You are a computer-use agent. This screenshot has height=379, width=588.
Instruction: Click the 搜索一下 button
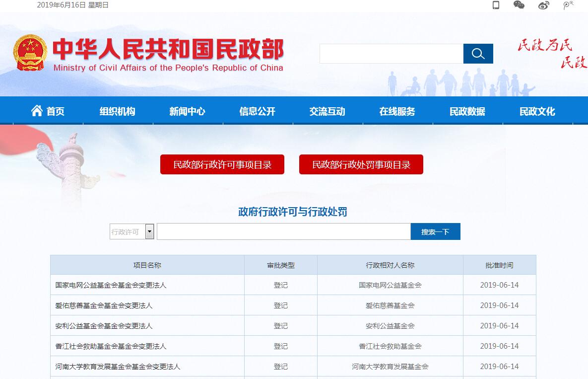[435, 231]
